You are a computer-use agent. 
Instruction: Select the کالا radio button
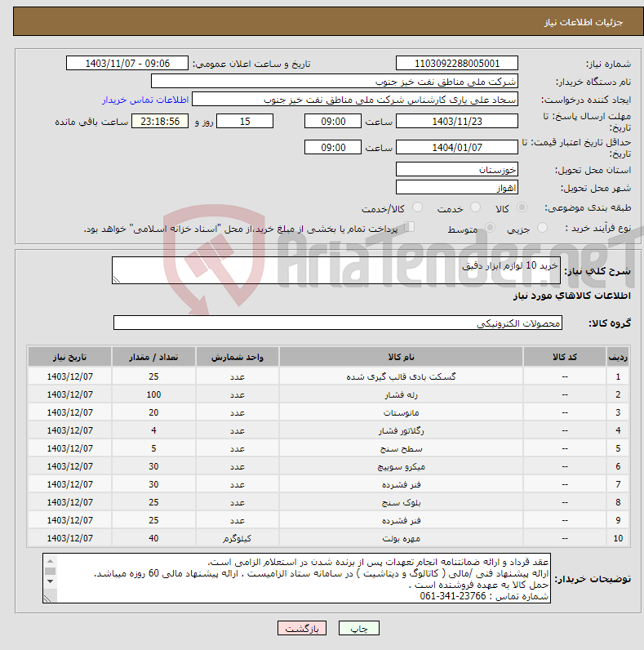pos(522,207)
